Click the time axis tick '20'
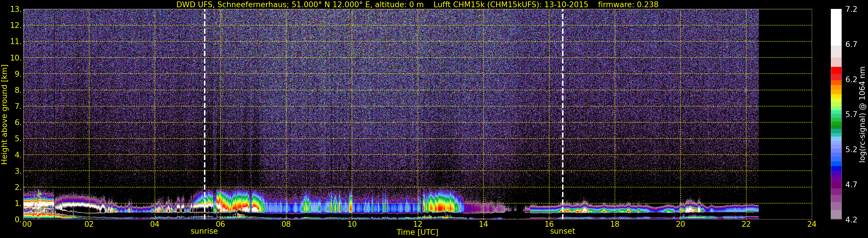868x238 pixels. point(680,224)
